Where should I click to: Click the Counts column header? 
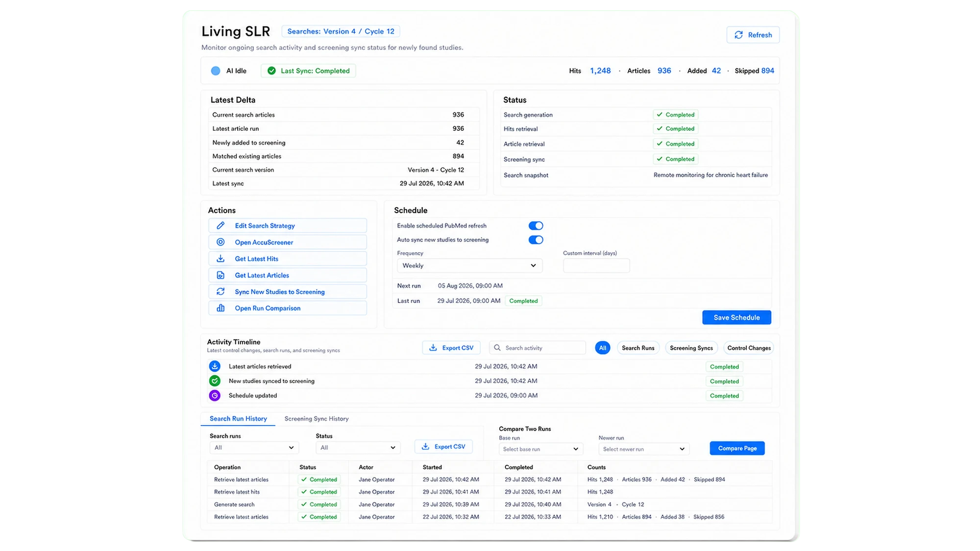pos(596,467)
